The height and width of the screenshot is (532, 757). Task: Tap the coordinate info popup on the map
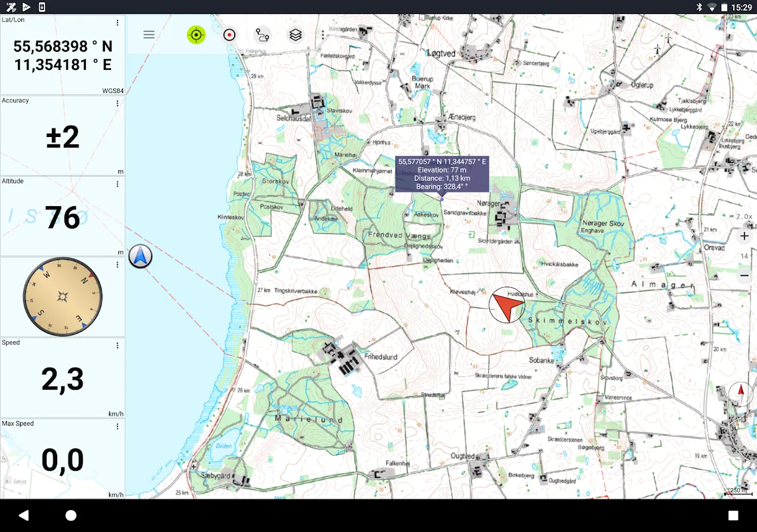click(x=442, y=174)
